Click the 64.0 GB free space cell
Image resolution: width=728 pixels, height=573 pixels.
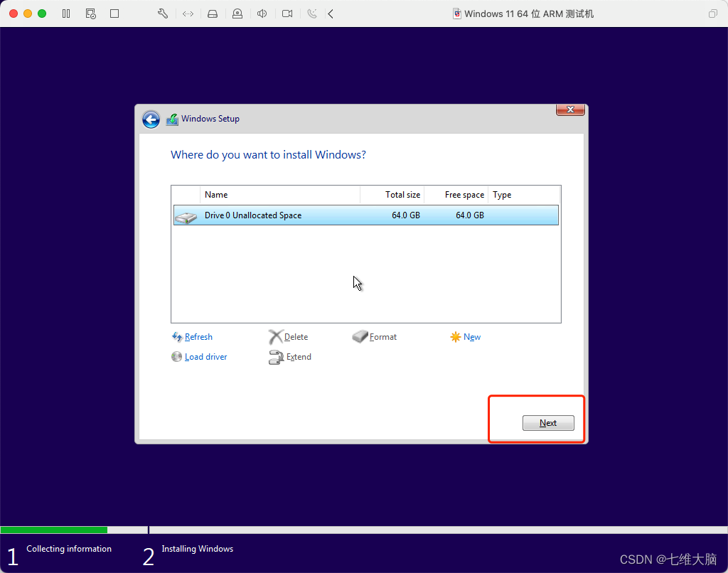click(x=470, y=215)
